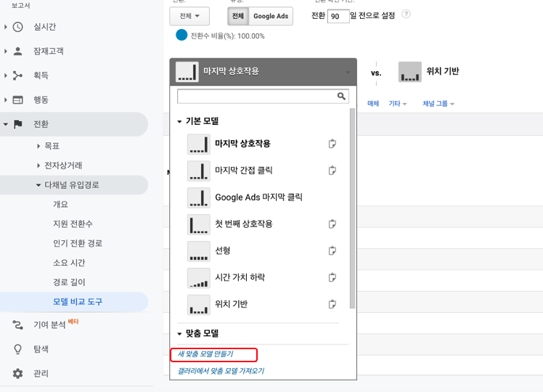This screenshot has height=392, width=543.
Task: Click the copy icon beside 첫 번째 상호작용
Action: pos(332,224)
